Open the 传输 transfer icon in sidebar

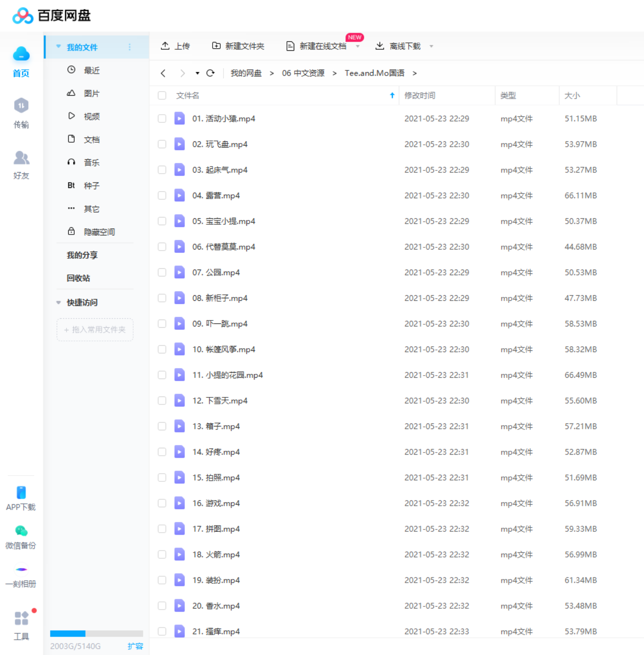21,106
